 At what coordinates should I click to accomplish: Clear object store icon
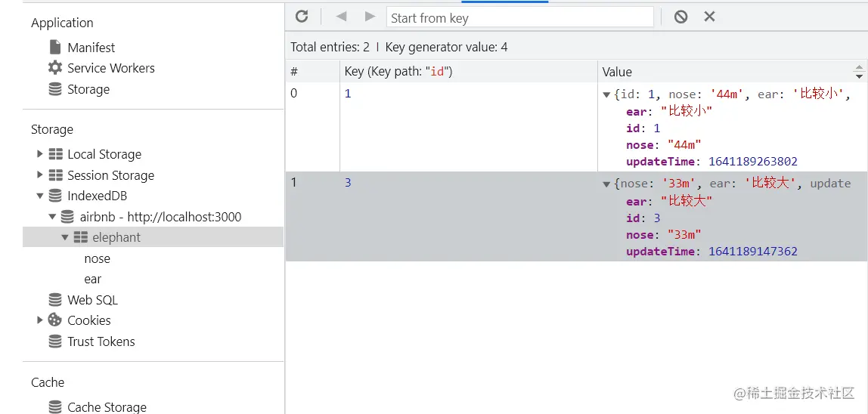tap(681, 17)
